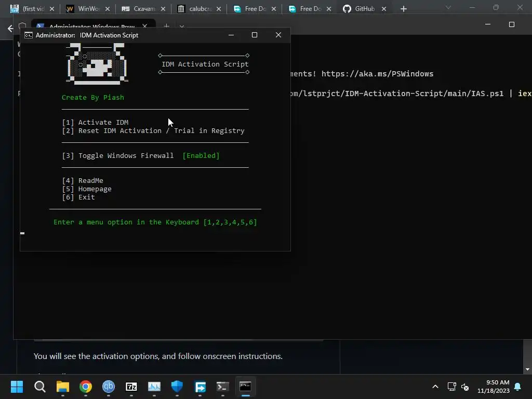Click the '[6] Exit' option text
The image size is (532, 399).
click(78, 197)
